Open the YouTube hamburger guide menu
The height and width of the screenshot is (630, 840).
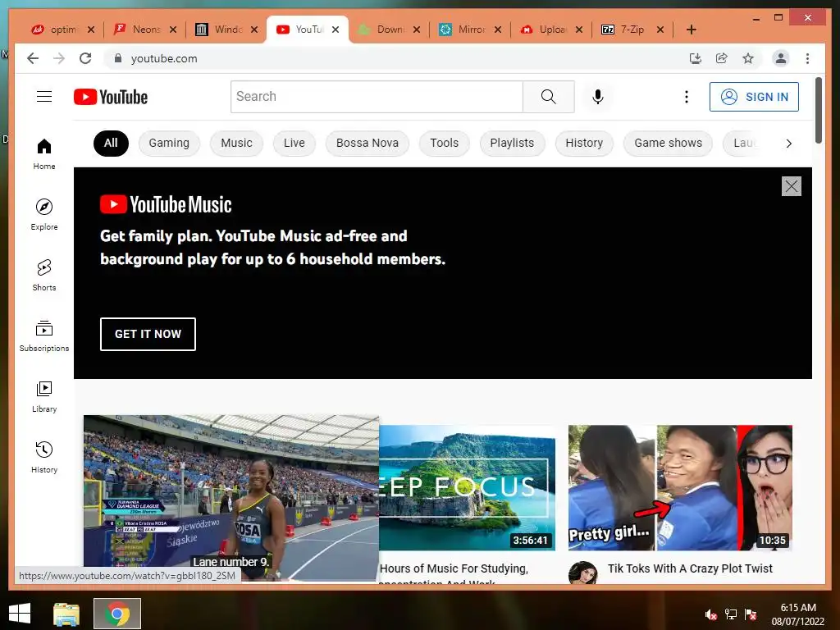[44, 97]
